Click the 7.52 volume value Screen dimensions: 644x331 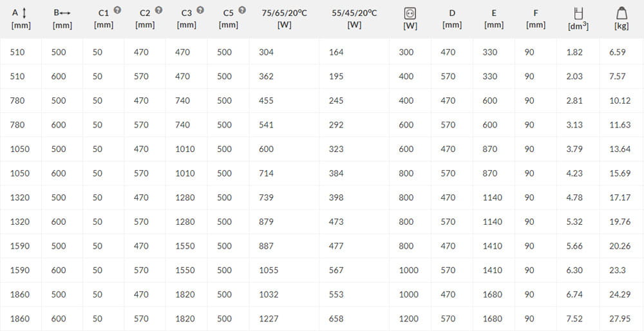574,319
